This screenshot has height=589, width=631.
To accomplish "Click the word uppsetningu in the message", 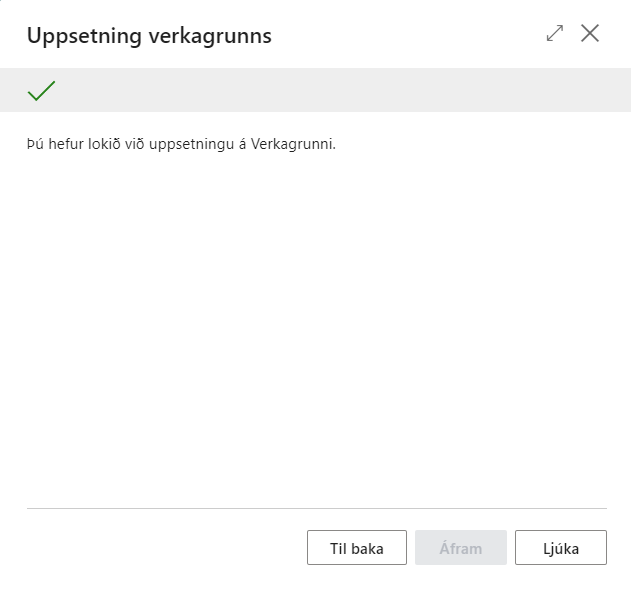I will (187, 144).
